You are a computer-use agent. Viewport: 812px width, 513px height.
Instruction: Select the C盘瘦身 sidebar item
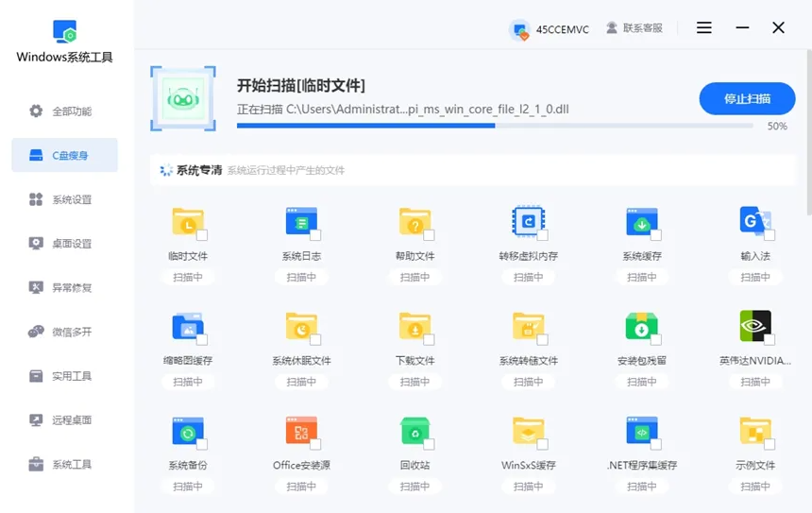click(65, 155)
